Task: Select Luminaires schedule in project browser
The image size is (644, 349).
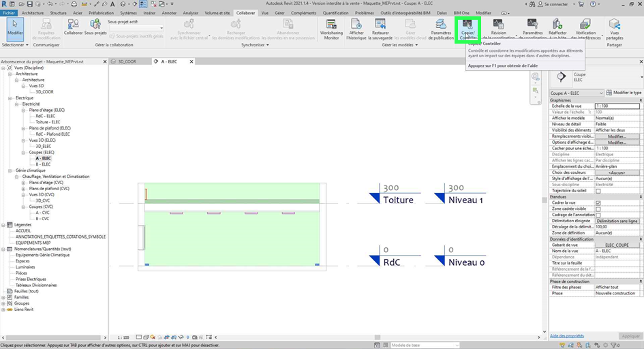Action: tap(25, 267)
